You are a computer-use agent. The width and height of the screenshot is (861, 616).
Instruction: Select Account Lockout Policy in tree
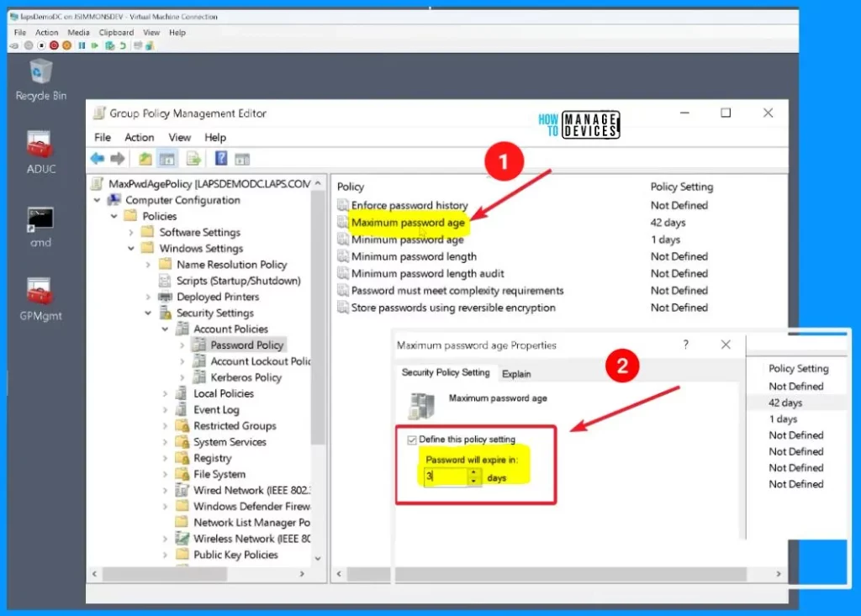tap(261, 361)
